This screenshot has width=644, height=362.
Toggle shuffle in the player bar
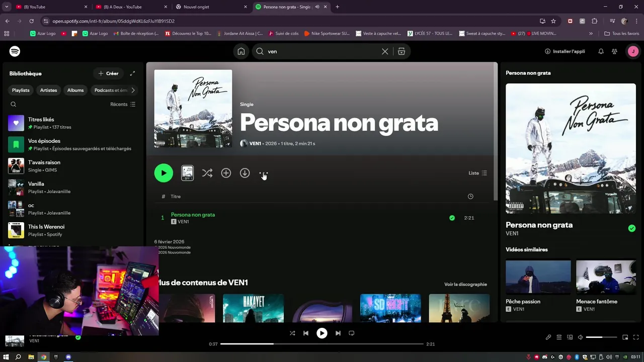(292, 333)
